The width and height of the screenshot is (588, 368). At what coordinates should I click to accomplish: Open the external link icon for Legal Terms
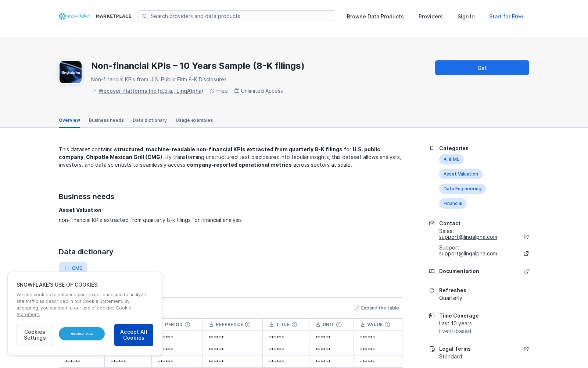click(x=526, y=349)
